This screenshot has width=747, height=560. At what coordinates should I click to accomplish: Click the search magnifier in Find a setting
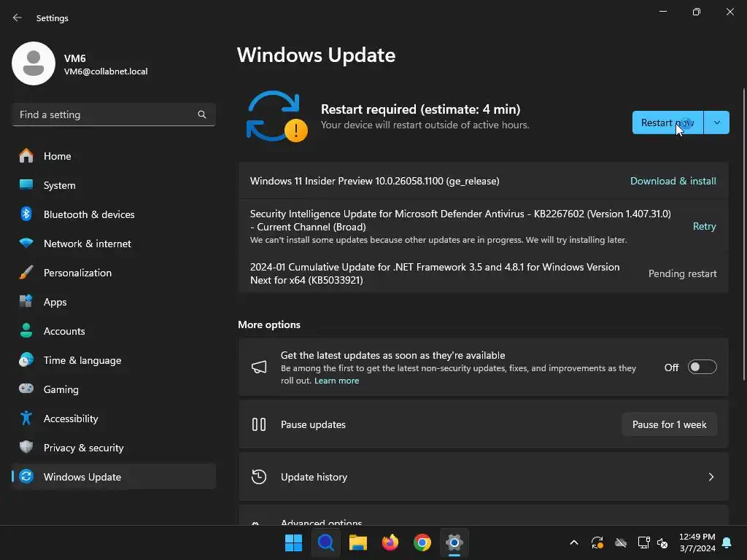tap(202, 114)
